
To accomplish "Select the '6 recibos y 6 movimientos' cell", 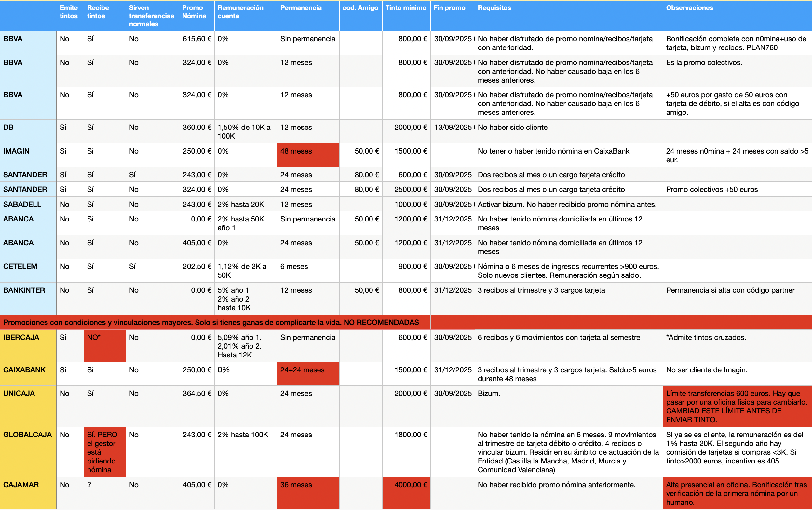I will pos(569,346).
